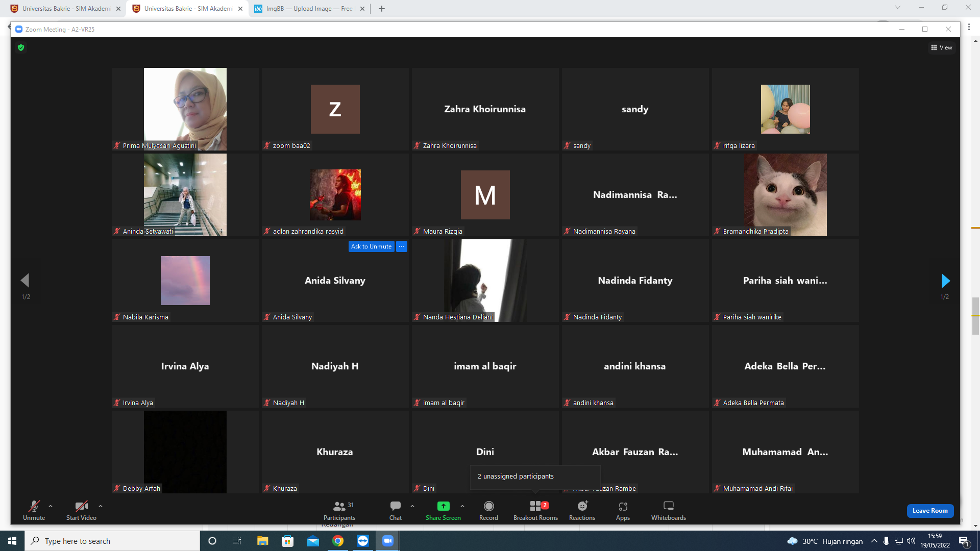Open Zoom Apps
The image size is (980, 551).
pyautogui.click(x=623, y=510)
